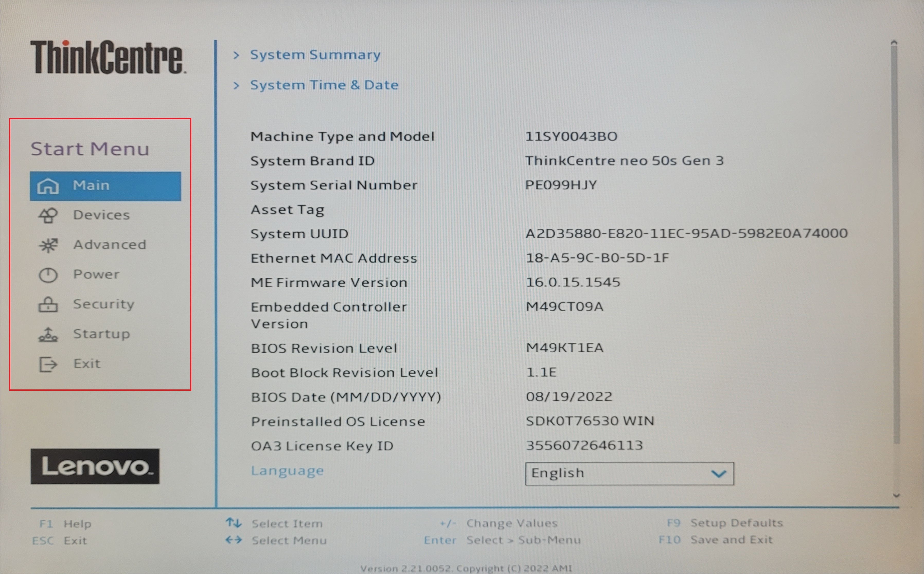Click the Main home icon

coord(48,186)
